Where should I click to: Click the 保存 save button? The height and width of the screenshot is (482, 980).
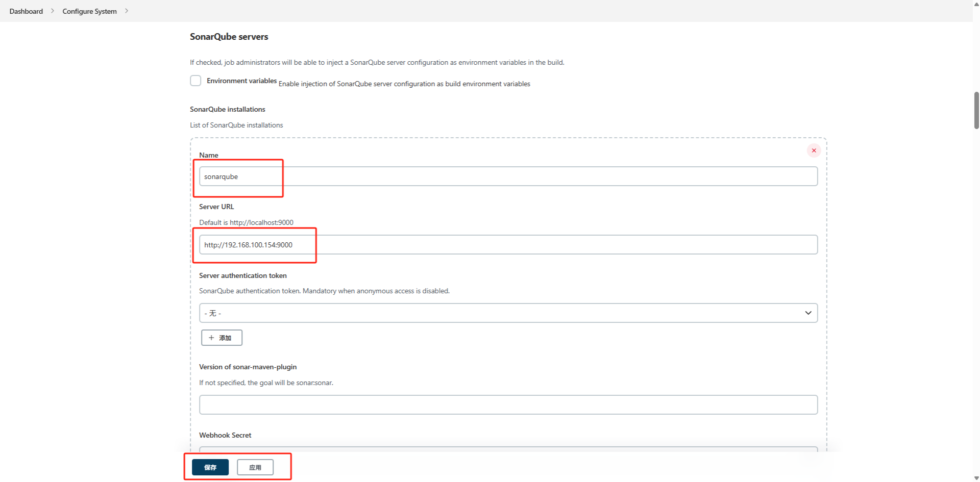coord(210,467)
